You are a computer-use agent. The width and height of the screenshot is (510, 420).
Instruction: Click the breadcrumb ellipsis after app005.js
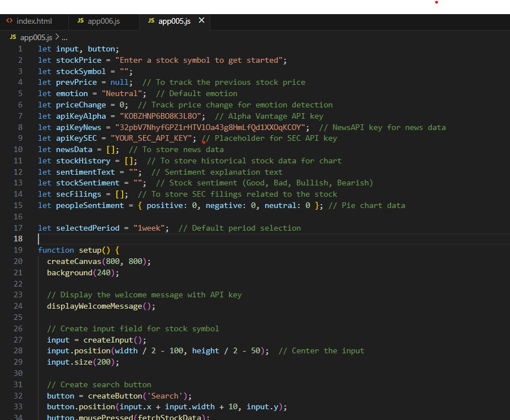[x=64, y=38]
